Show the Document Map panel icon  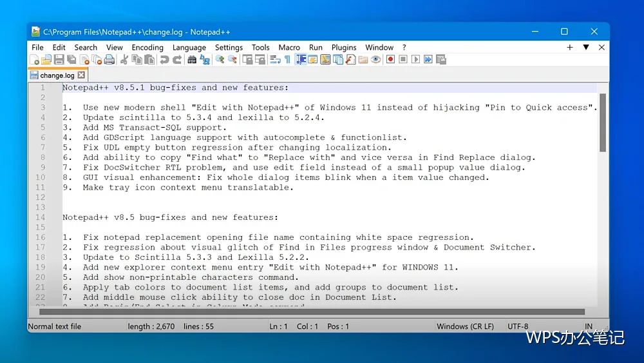[325, 59]
